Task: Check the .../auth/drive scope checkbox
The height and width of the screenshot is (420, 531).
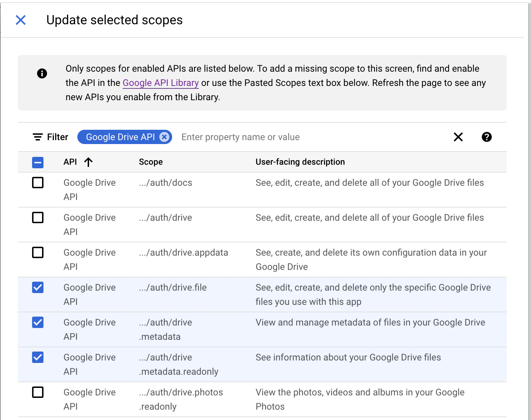Action: click(x=38, y=217)
